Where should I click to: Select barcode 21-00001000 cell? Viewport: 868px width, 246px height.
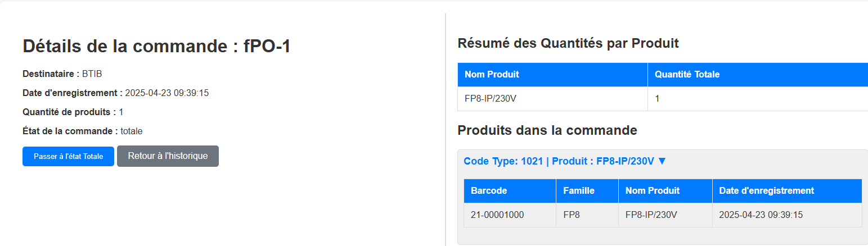[x=497, y=215]
